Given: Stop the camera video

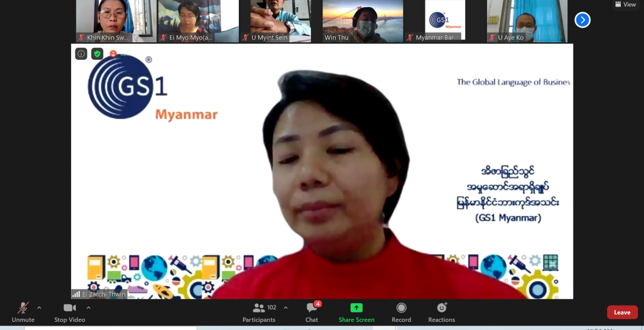Looking at the screenshot, I should (69, 312).
